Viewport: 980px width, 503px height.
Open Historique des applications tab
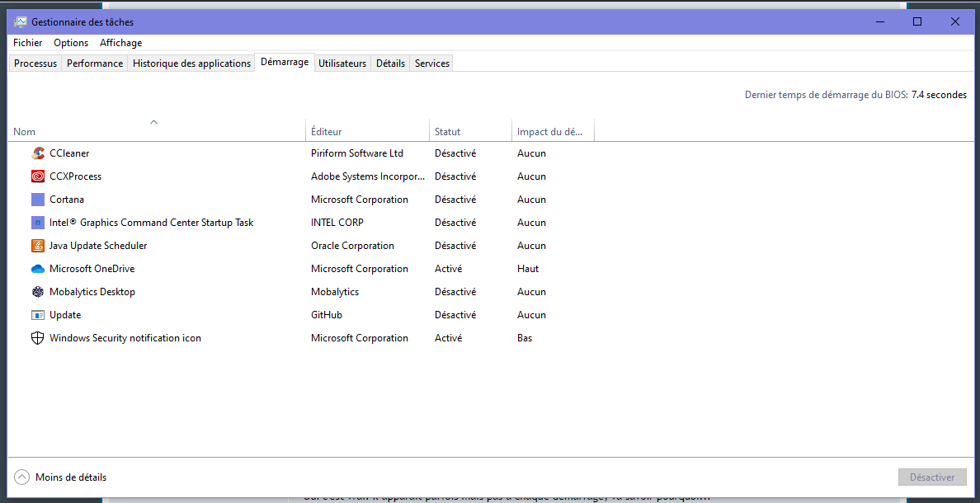[192, 63]
